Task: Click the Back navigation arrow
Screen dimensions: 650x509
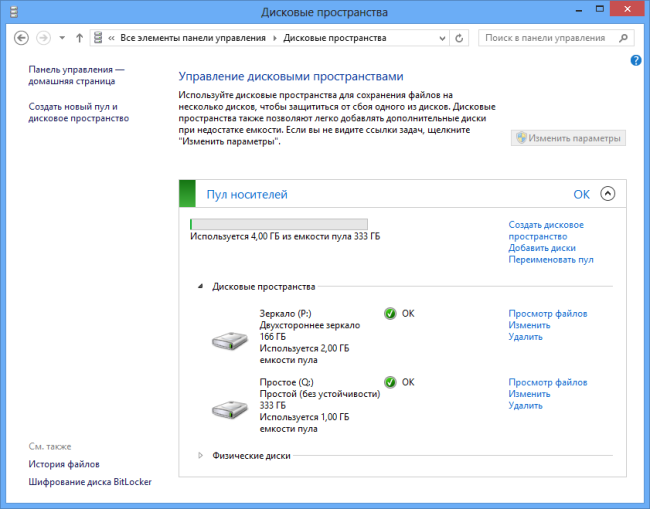Action: coord(21,38)
